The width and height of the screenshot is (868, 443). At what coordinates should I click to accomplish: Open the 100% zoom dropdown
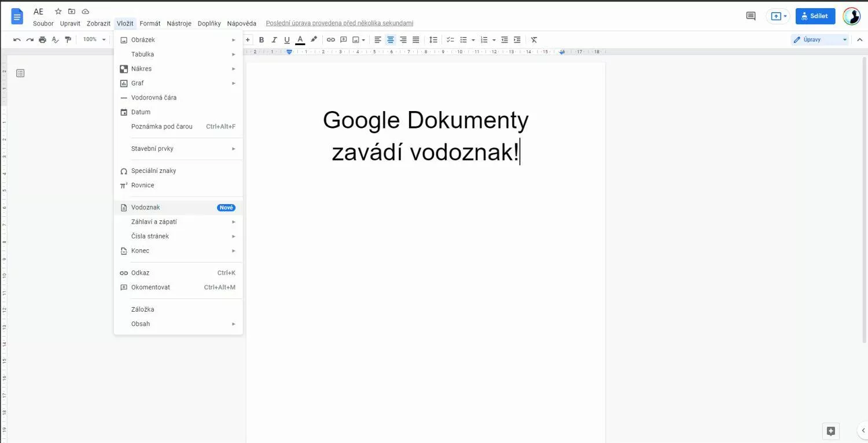[x=94, y=39]
